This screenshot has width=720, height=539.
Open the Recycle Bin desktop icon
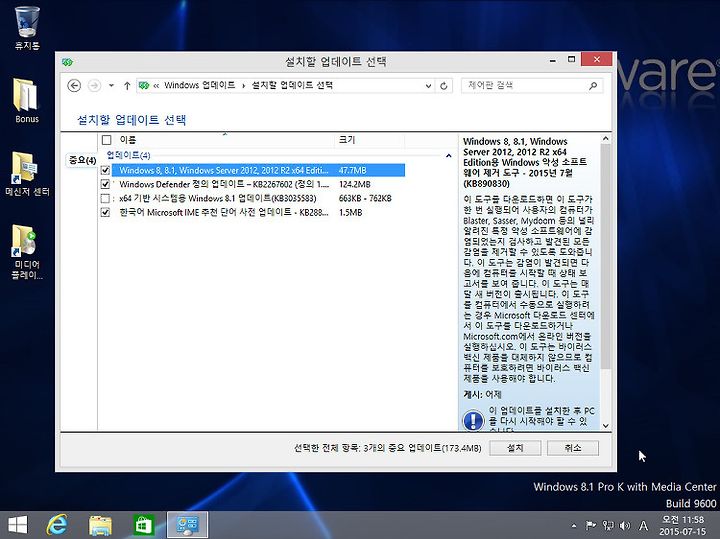click(27, 27)
